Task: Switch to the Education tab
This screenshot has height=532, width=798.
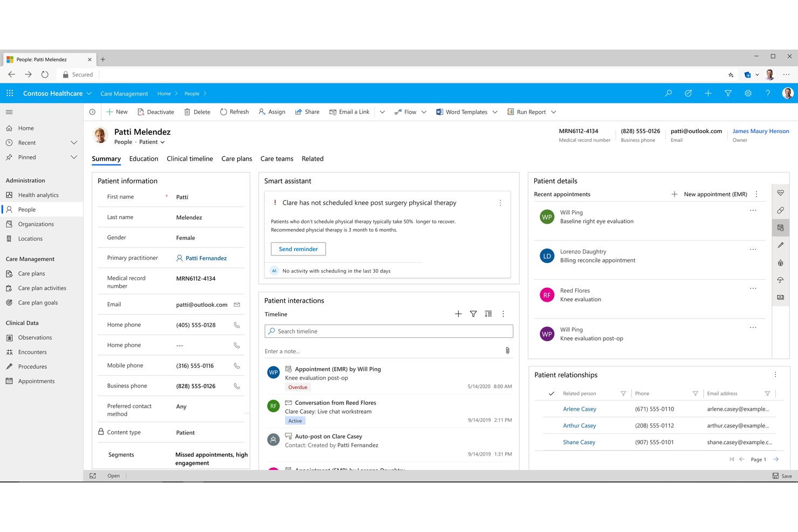Action: pyautogui.click(x=144, y=158)
